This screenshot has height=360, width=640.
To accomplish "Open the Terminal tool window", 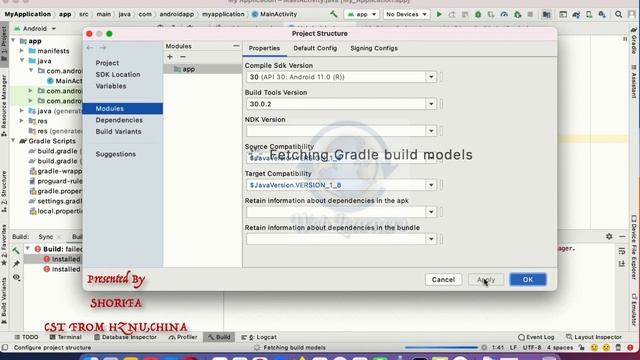I will click(x=65, y=337).
